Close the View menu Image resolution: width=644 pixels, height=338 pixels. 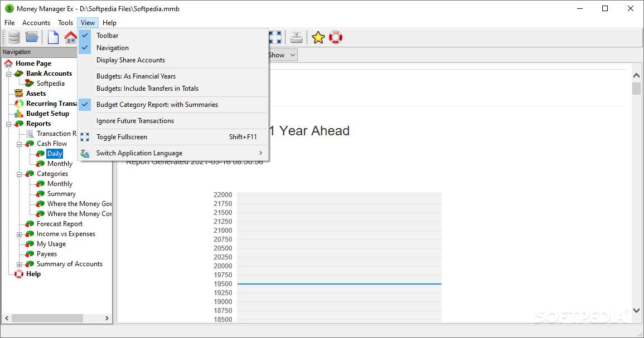pyautogui.click(x=88, y=23)
